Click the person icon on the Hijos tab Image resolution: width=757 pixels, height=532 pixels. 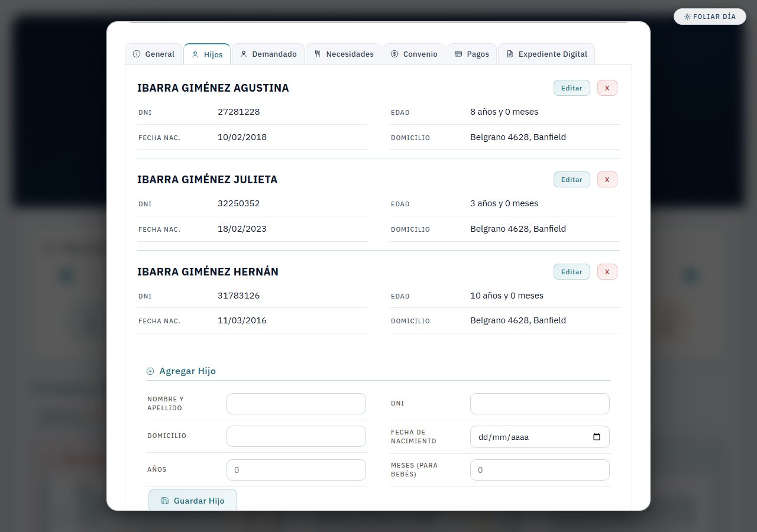click(195, 54)
